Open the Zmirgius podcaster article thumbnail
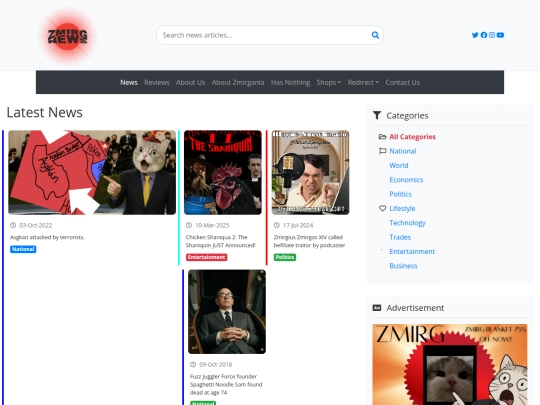The height and width of the screenshot is (405, 540). pos(311,172)
